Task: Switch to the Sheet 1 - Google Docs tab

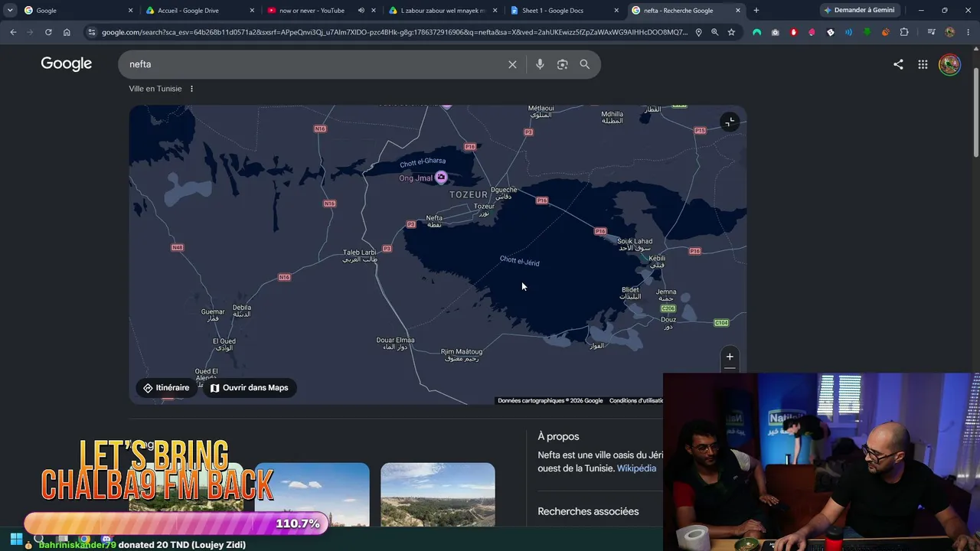Action: pyautogui.click(x=563, y=11)
